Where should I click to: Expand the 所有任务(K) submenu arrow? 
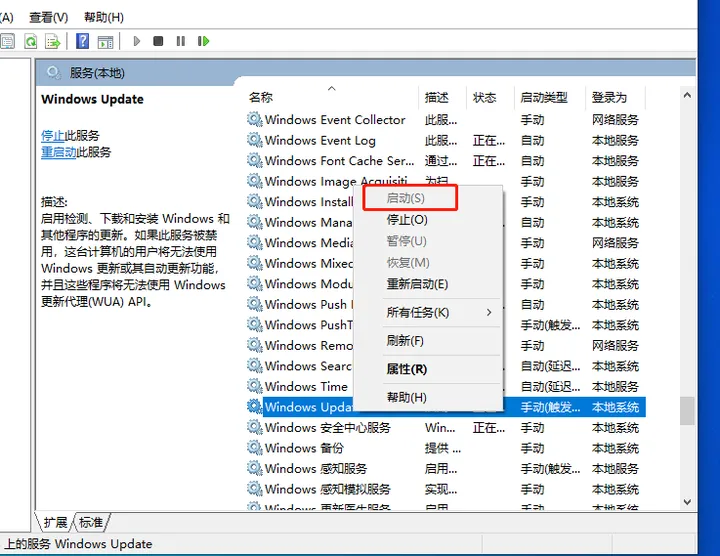[489, 313]
